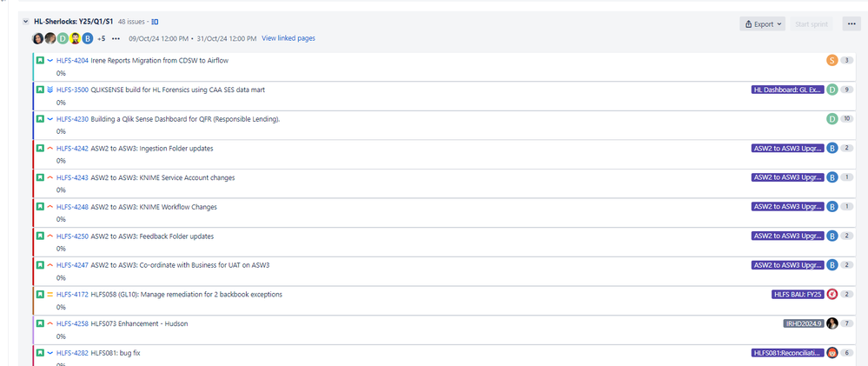Click story points badge 7 on HLFS-4258
Screen dimensions: 868x366
847,323
